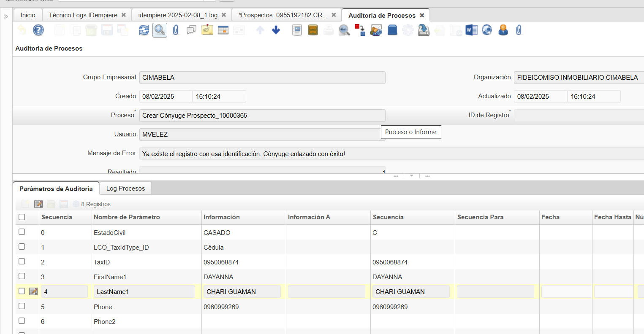
Task: Open the Chat speech bubbles icon
Action: (191, 30)
